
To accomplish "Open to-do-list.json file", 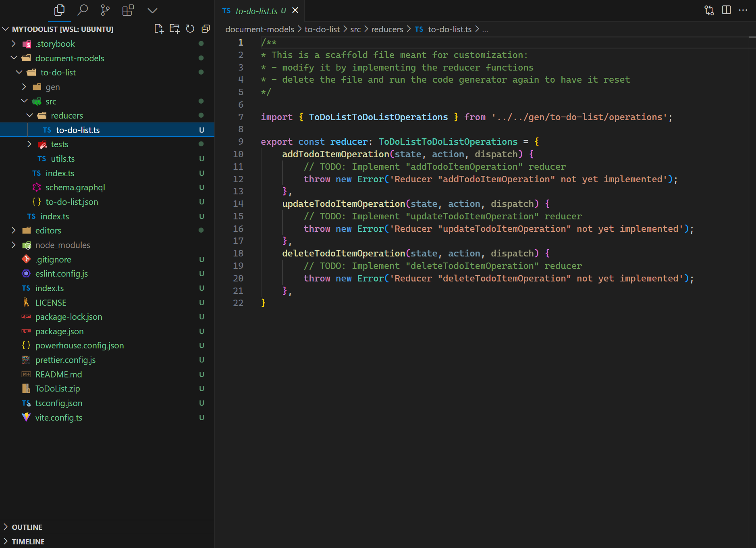I will tap(107, 202).
